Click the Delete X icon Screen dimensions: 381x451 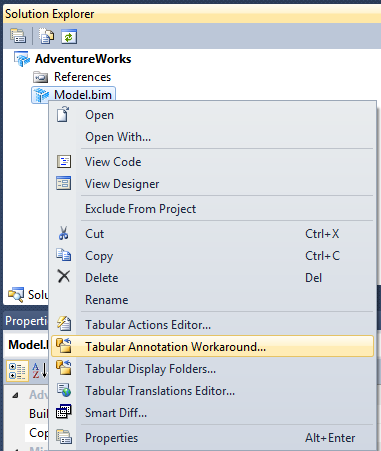click(x=64, y=276)
